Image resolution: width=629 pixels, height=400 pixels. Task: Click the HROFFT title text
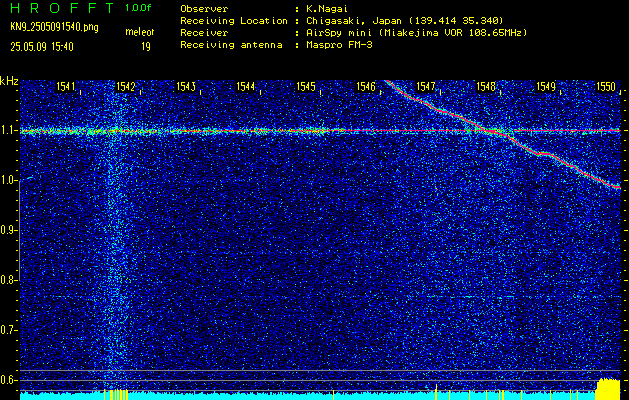63,8
